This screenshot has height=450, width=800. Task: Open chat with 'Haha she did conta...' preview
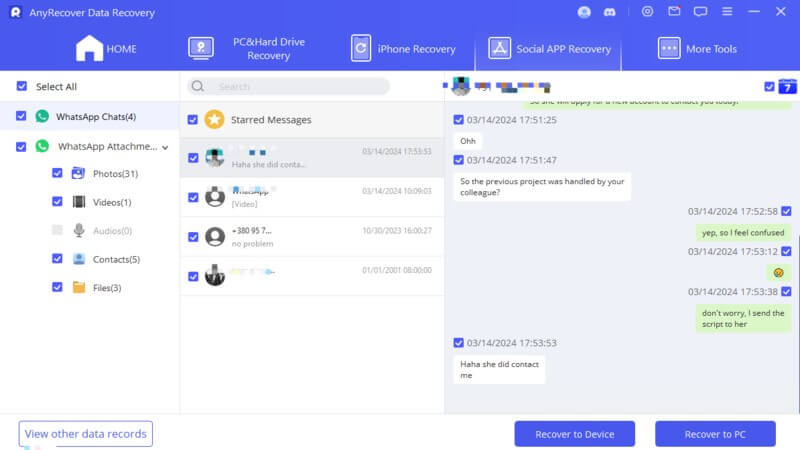point(312,158)
